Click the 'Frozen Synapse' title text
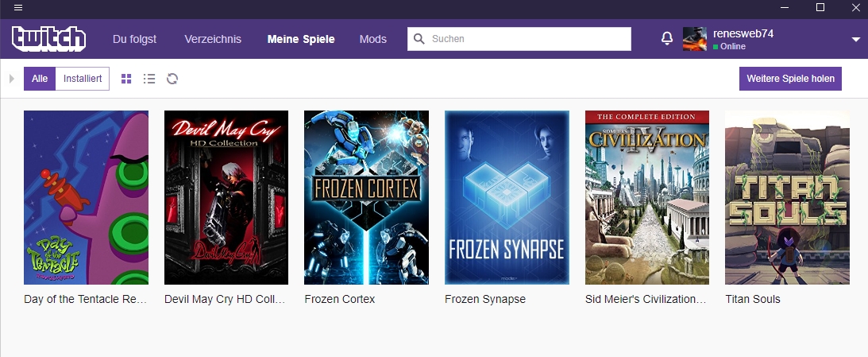868x357 pixels. click(485, 299)
